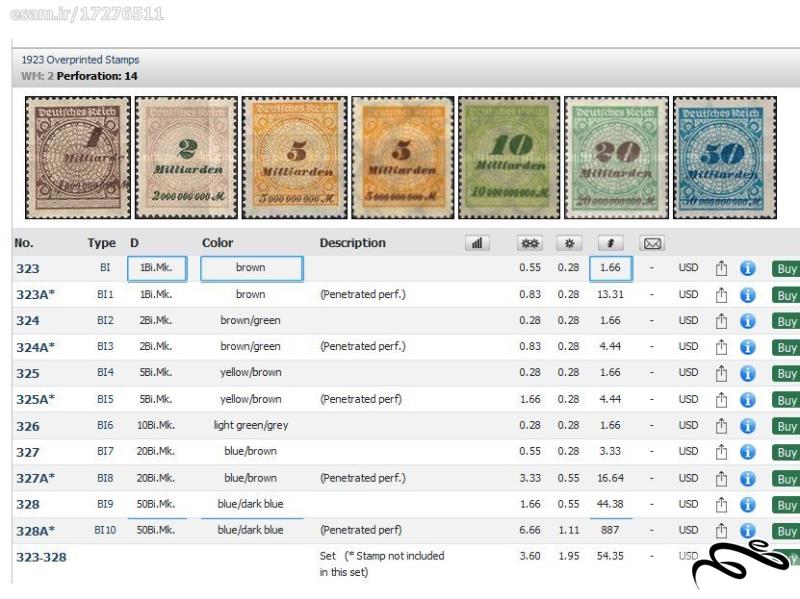Click the single-star unused column icon

(569, 243)
